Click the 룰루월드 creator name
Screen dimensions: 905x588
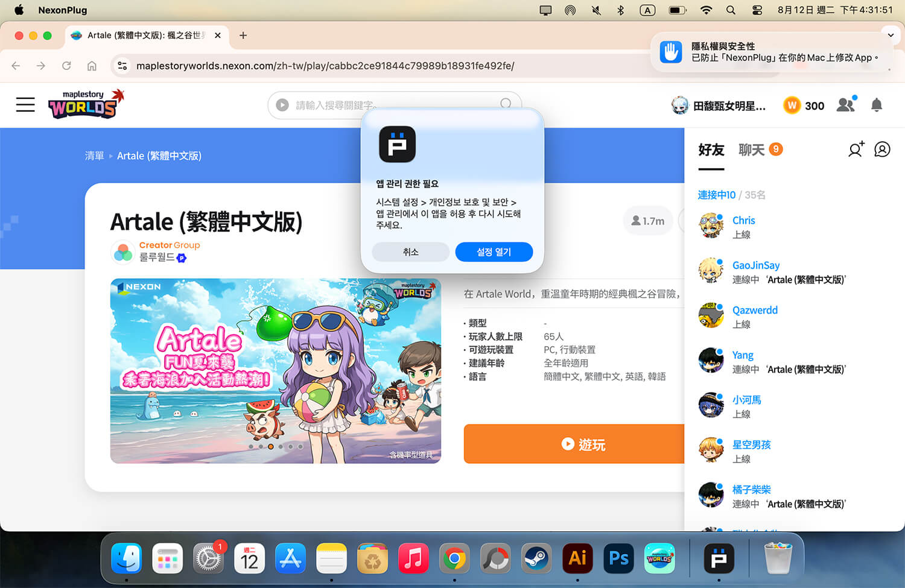pyautogui.click(x=157, y=258)
